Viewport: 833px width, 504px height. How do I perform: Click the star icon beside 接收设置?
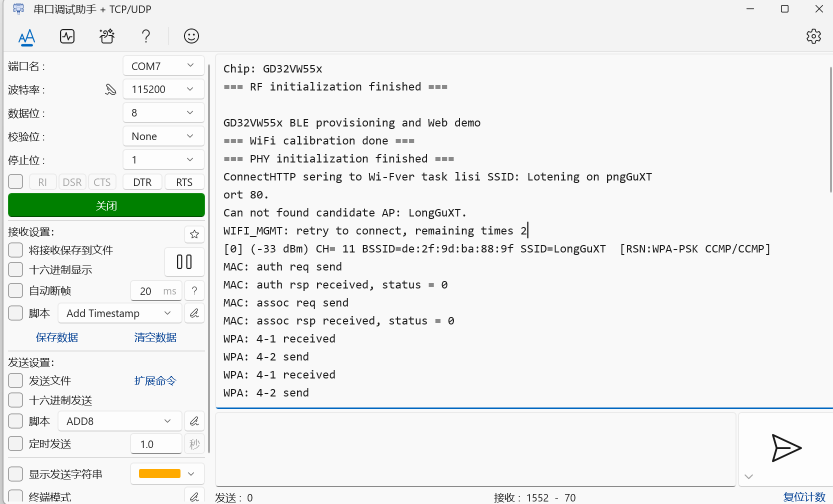click(x=194, y=234)
